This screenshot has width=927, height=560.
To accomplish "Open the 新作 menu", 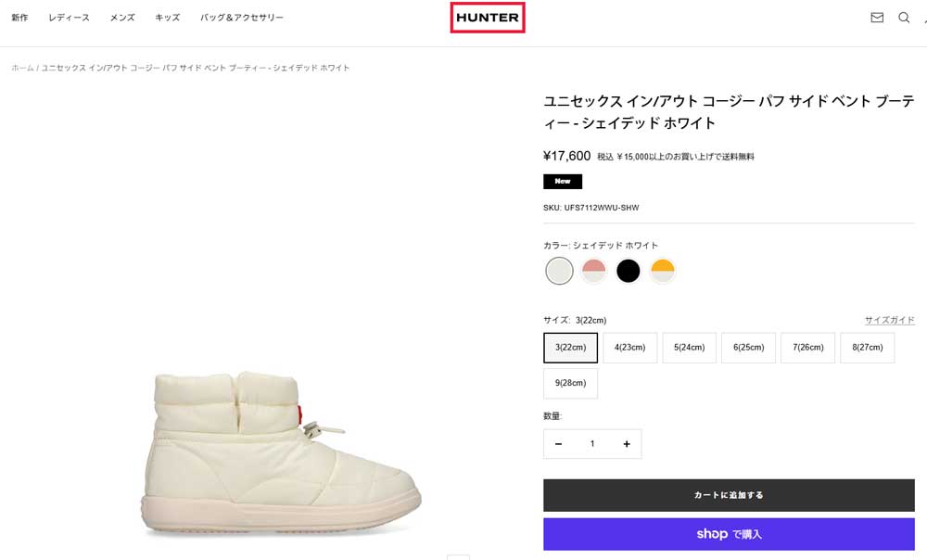I will pyautogui.click(x=19, y=18).
